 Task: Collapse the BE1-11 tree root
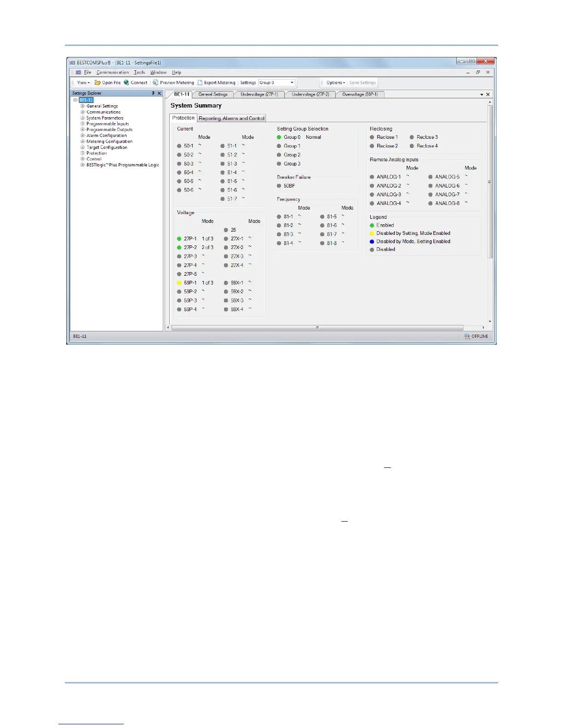(x=75, y=100)
